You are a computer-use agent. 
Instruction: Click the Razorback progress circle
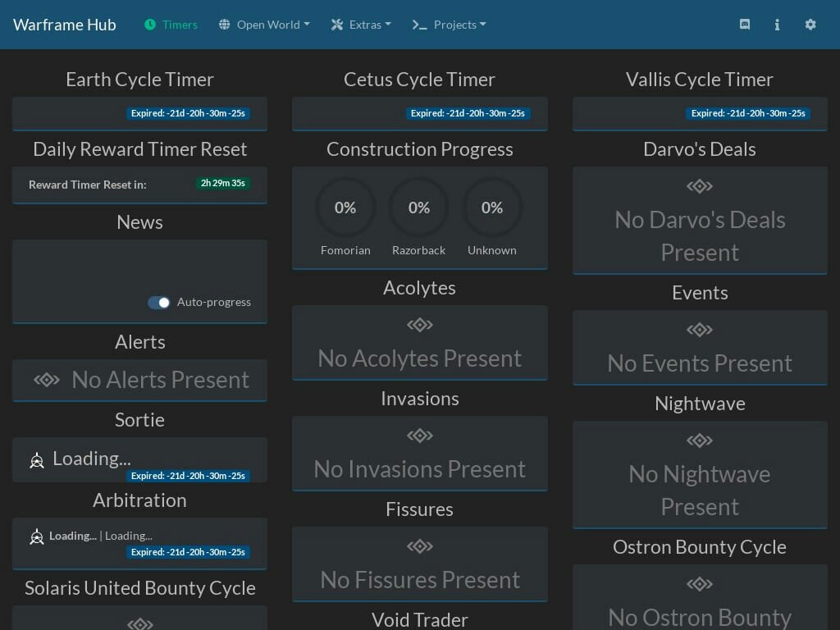(x=419, y=208)
